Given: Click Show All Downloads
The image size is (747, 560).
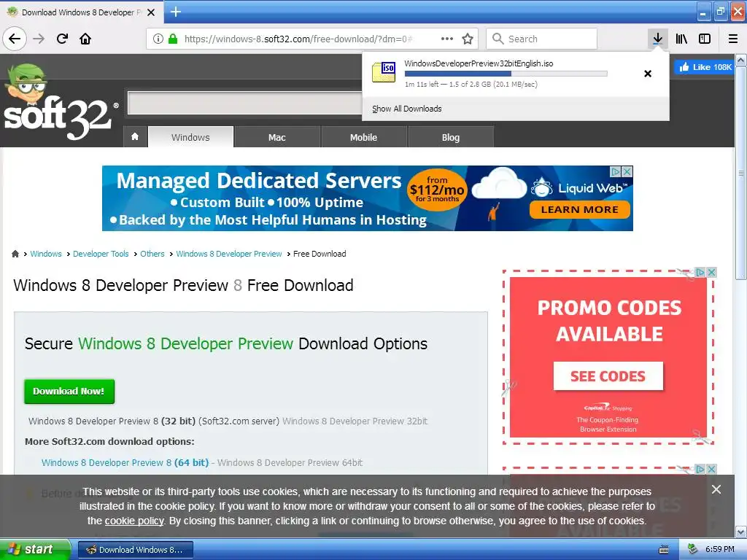Looking at the screenshot, I should [407, 109].
